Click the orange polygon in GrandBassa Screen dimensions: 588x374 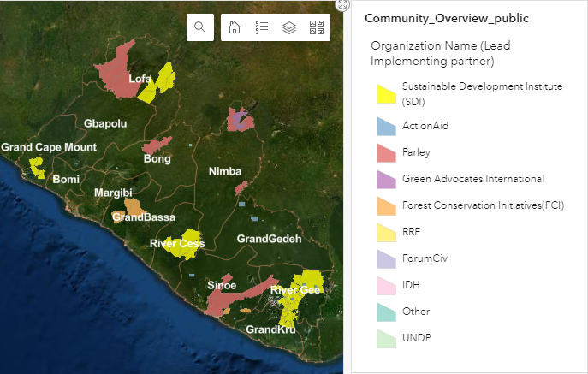point(133,206)
